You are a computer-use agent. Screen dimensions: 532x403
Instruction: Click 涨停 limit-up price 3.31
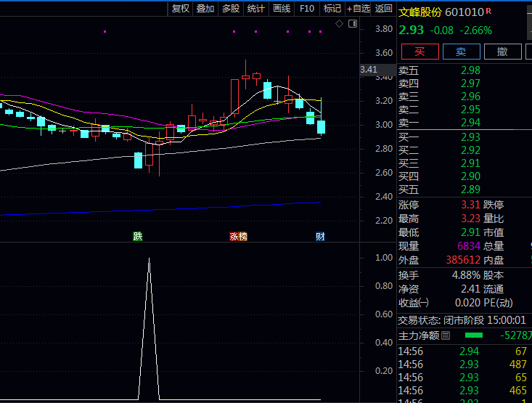click(x=470, y=205)
